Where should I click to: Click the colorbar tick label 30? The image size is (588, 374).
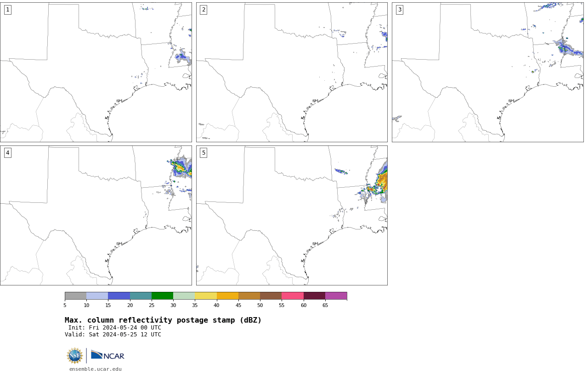173,305
